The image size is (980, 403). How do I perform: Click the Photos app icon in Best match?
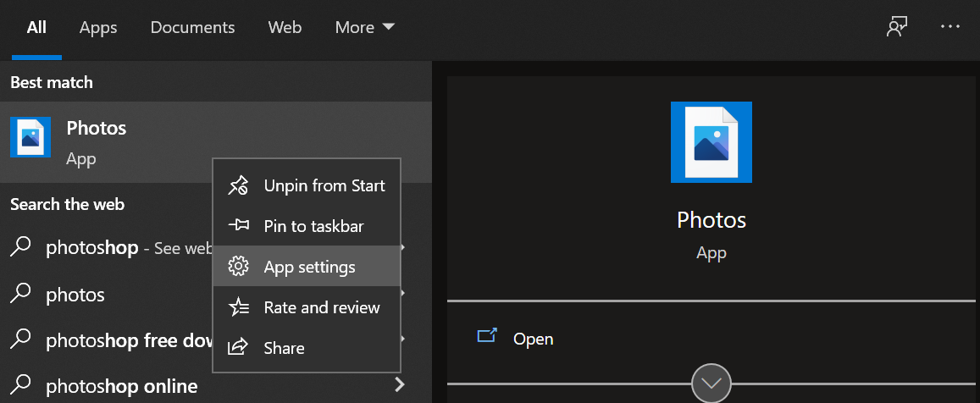tap(30, 137)
